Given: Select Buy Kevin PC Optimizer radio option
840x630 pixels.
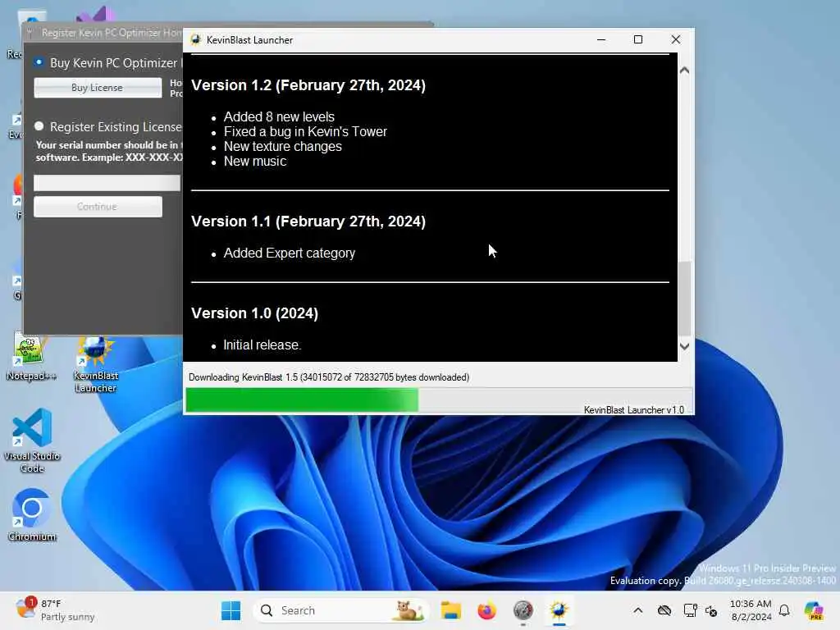Looking at the screenshot, I should coord(39,62).
